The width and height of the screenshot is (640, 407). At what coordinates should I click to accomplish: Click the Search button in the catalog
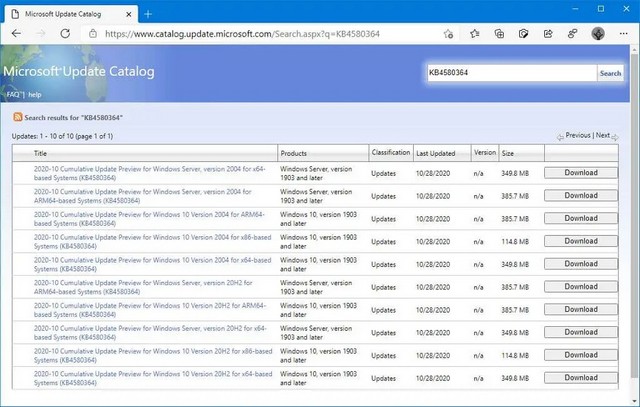pos(610,73)
